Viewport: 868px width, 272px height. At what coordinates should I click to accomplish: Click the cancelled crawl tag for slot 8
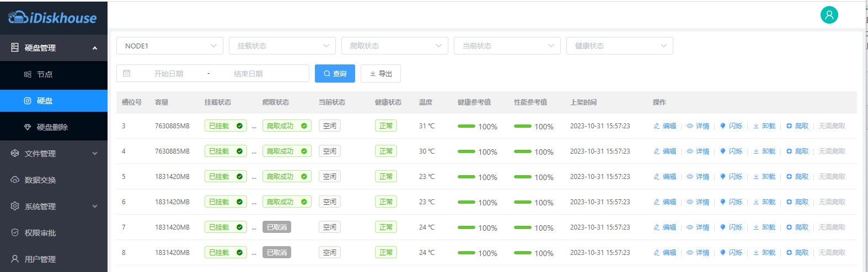pos(276,253)
